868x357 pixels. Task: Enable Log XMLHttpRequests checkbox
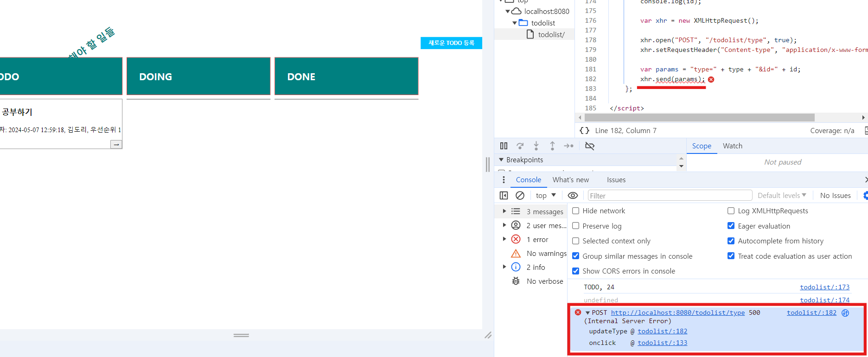731,211
